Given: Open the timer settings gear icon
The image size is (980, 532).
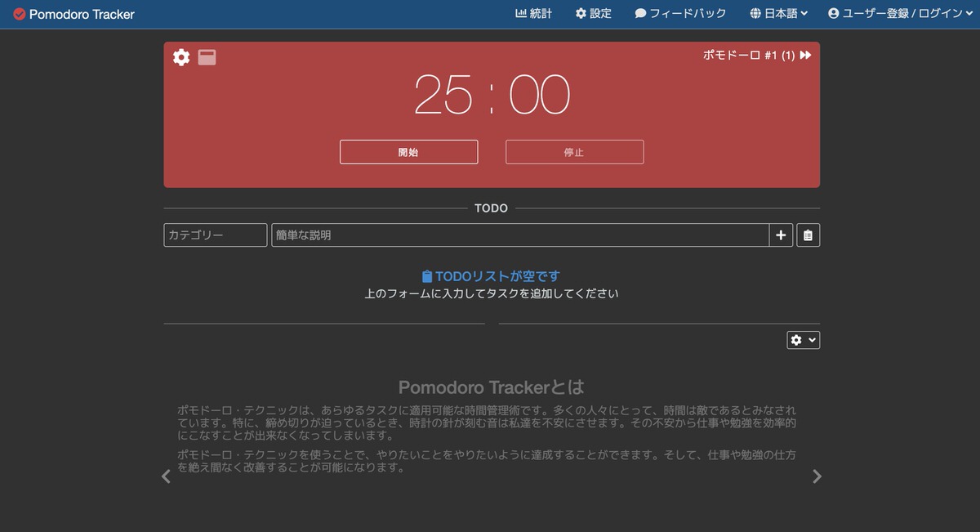Looking at the screenshot, I should click(x=181, y=57).
